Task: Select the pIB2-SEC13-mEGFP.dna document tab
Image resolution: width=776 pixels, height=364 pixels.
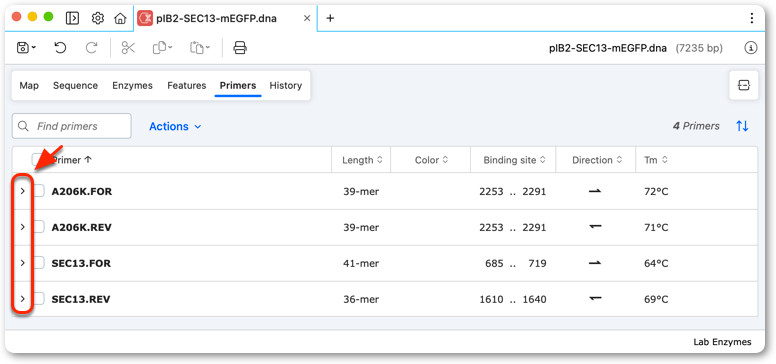Action: pos(225,18)
